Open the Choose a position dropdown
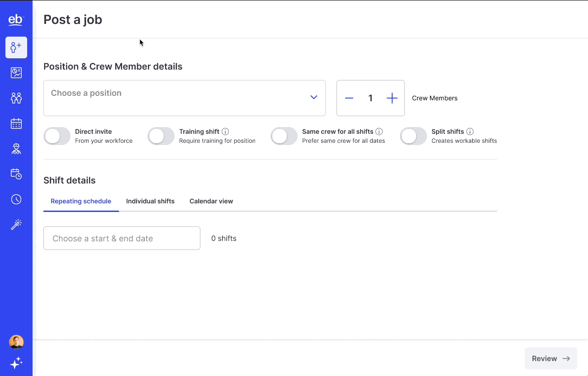Screen dimensions: 588x376 (184, 98)
